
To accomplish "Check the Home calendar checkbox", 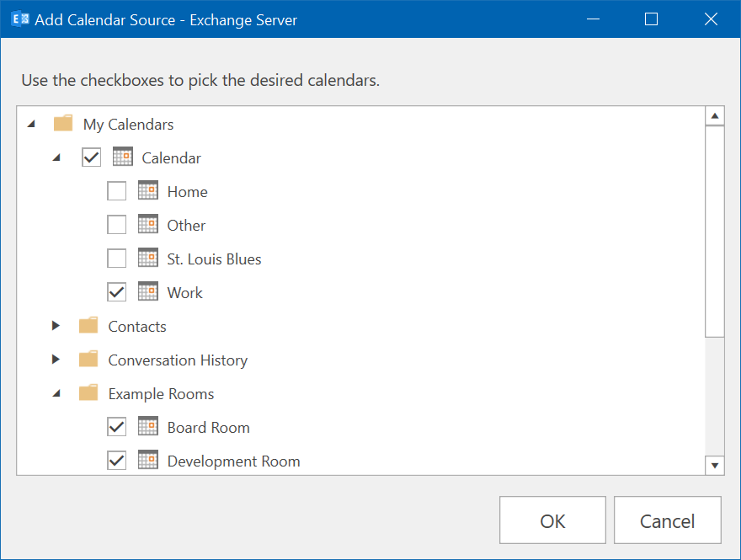I will 117,191.
